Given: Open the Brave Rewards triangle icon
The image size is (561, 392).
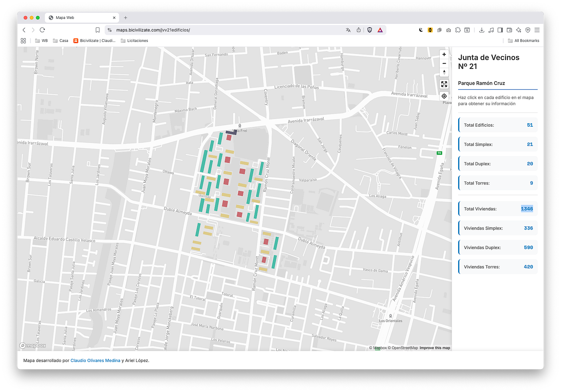Looking at the screenshot, I should click(x=380, y=30).
